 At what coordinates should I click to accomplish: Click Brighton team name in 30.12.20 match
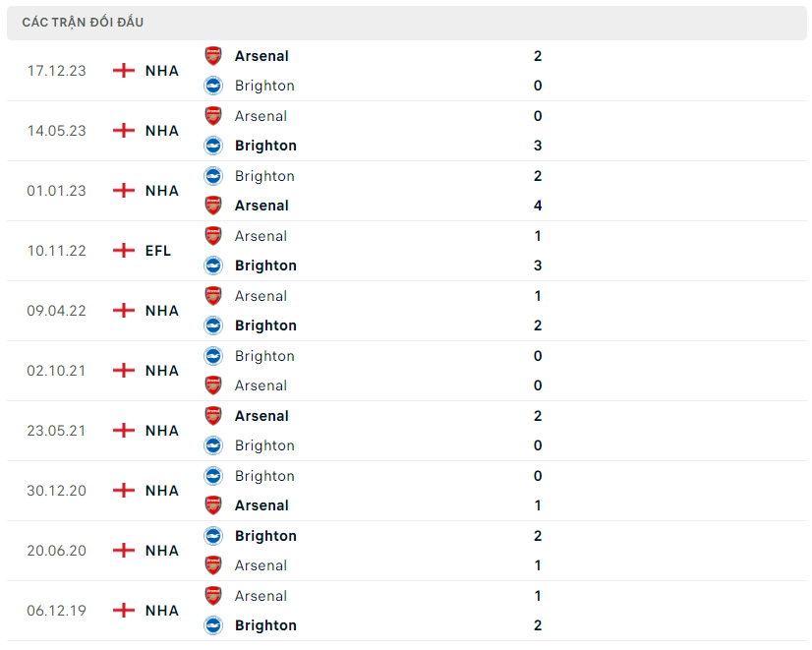pyautogui.click(x=264, y=476)
